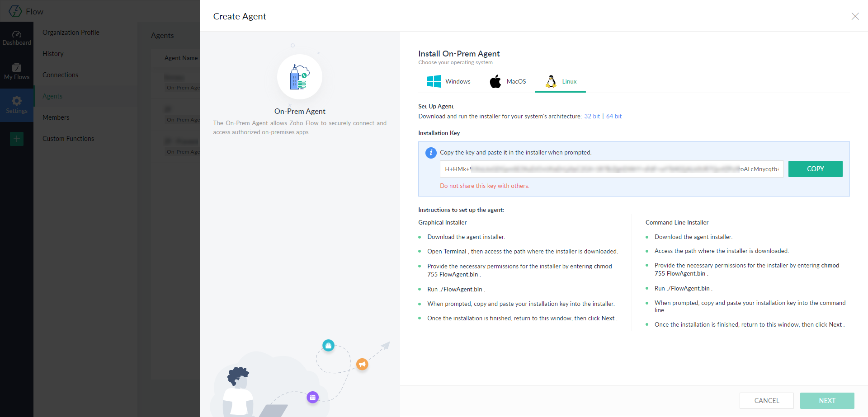Open My Flows from sidebar
This screenshot has height=417, width=868.
17,72
